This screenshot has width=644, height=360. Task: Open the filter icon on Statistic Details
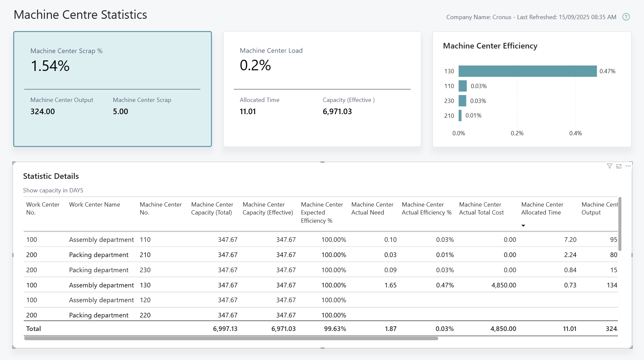pyautogui.click(x=609, y=166)
